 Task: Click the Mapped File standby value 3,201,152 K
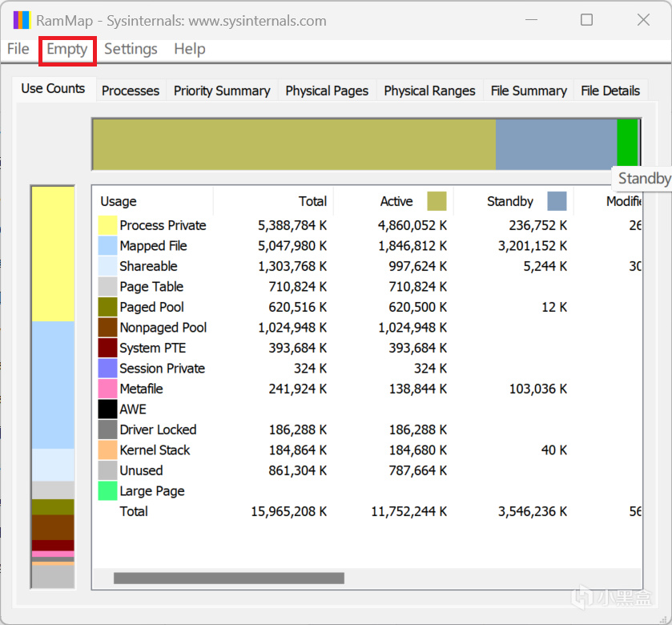coord(533,246)
